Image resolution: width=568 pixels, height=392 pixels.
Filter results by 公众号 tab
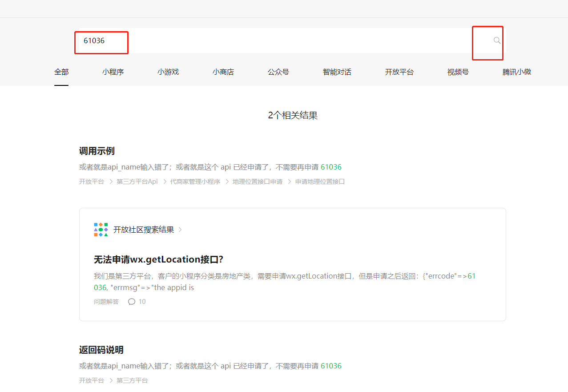click(x=278, y=72)
